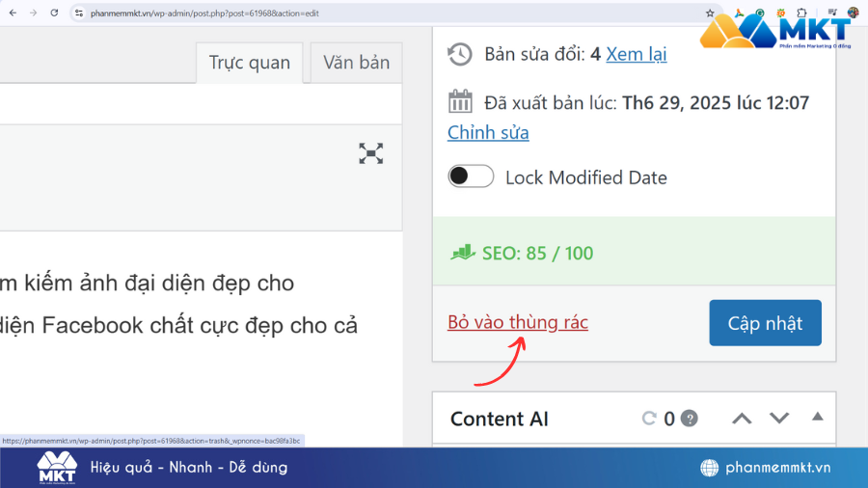Open the browser profile avatar
The width and height of the screenshot is (868, 488).
click(x=854, y=13)
